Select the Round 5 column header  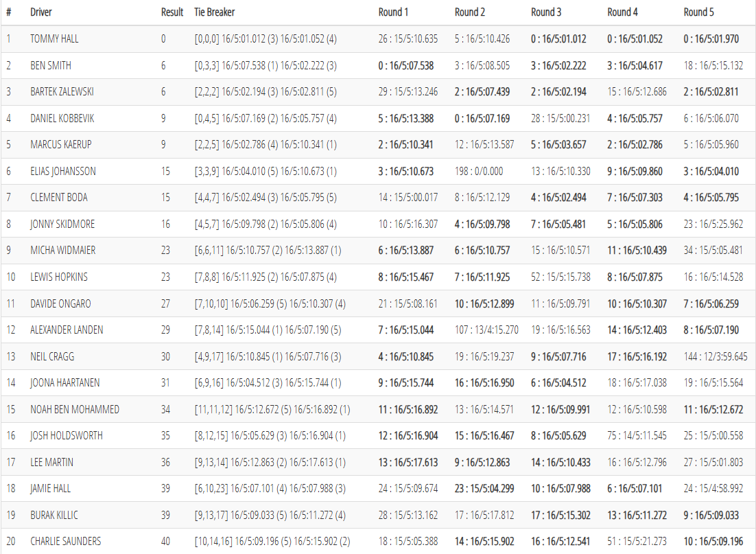click(x=699, y=12)
